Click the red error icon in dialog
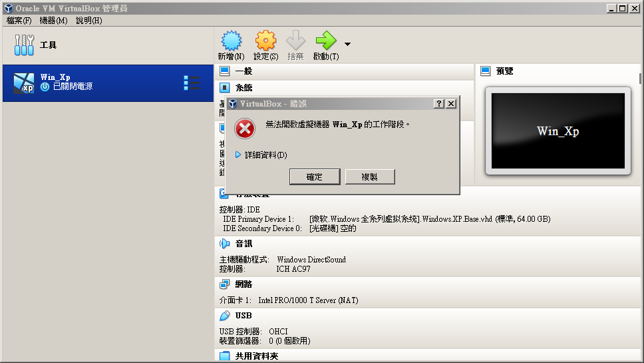Screen dimensions: 644x363 click(245, 129)
